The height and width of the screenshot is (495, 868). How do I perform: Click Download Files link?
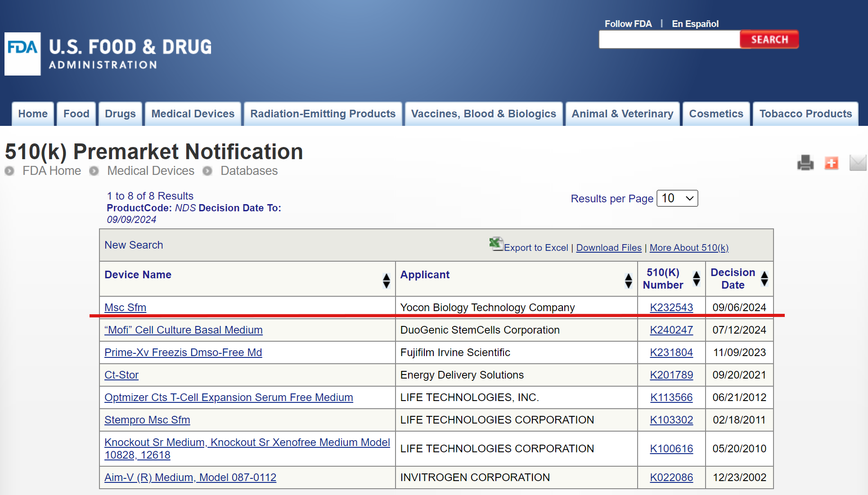coord(609,248)
